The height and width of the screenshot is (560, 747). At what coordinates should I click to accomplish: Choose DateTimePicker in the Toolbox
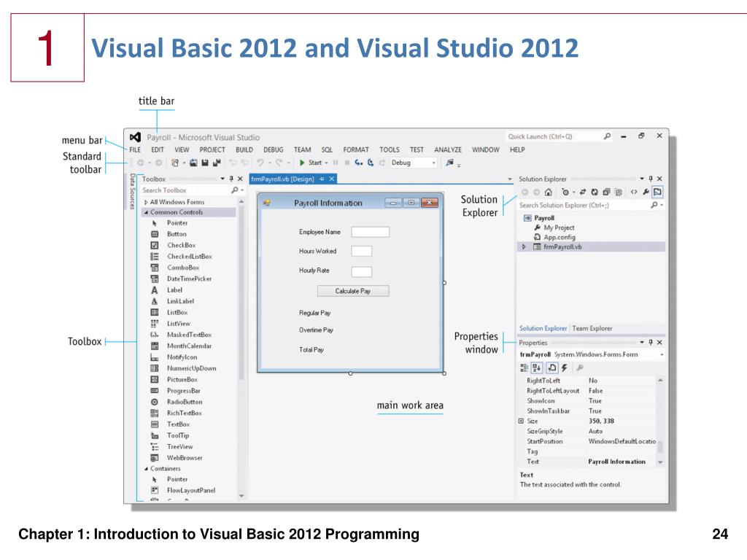189,279
